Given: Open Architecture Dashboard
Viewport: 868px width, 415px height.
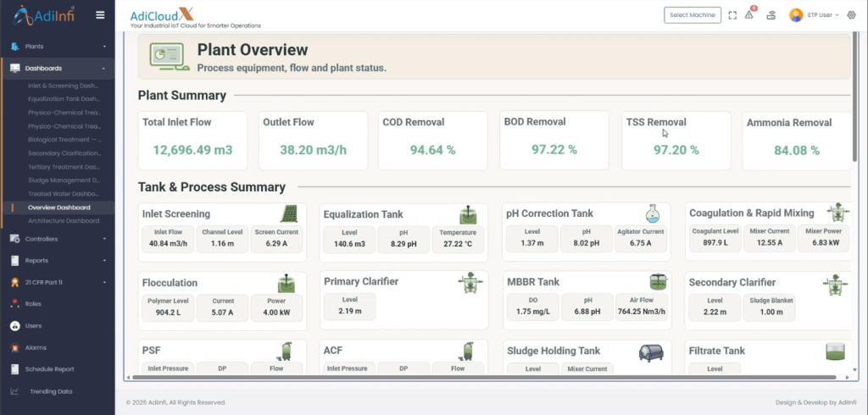Looking at the screenshot, I should coord(63,221).
